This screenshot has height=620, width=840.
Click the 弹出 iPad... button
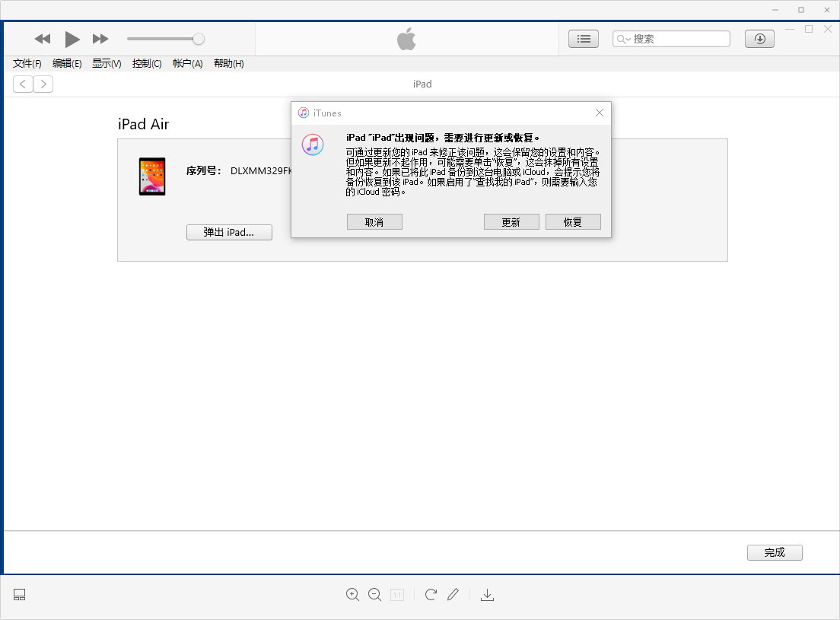[229, 232]
